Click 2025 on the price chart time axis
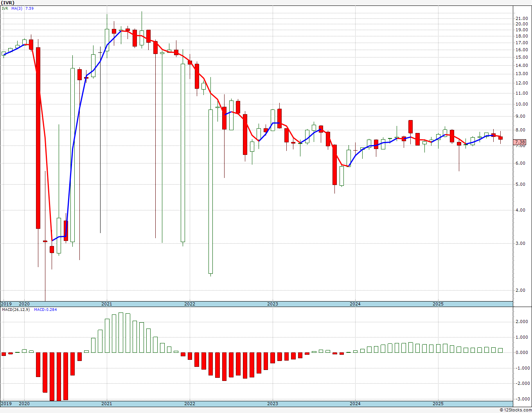Screen dimensions: 532x413 pyautogui.click(x=438, y=304)
